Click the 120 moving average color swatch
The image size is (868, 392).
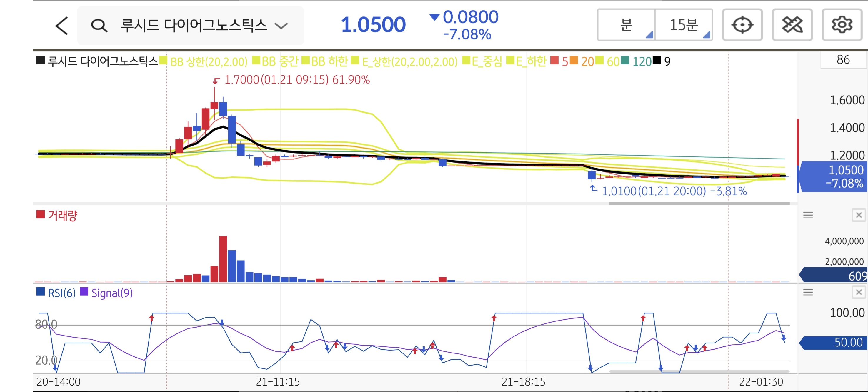[625, 61]
